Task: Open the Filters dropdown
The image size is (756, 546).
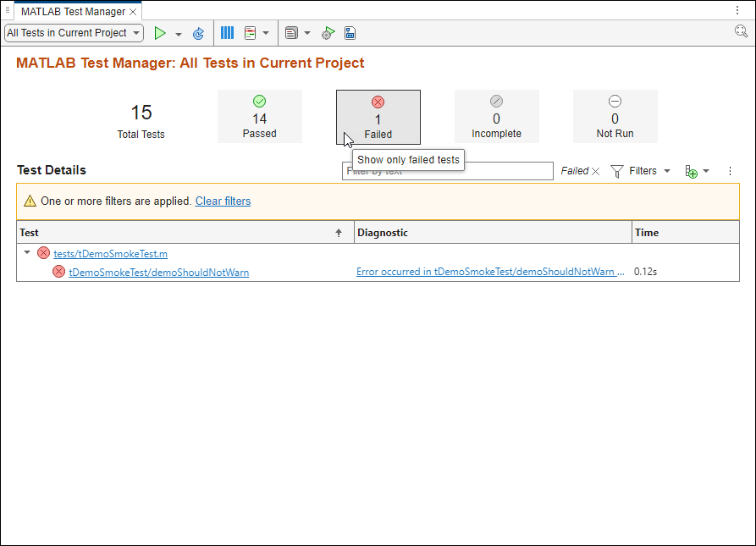Action: pos(640,171)
